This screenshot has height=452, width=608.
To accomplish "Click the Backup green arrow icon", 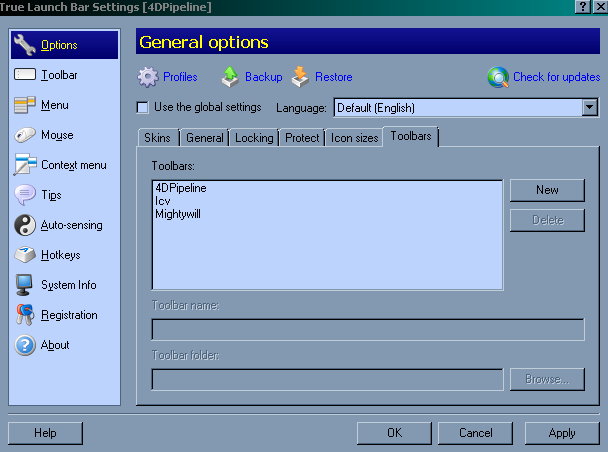I will click(230, 77).
